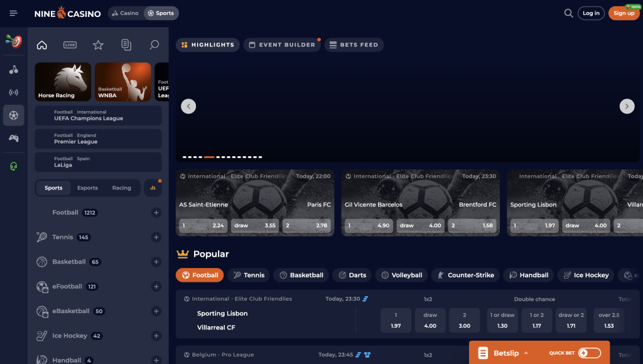
Task: Select the soccer ball sports icon in sidebar
Action: tap(14, 115)
